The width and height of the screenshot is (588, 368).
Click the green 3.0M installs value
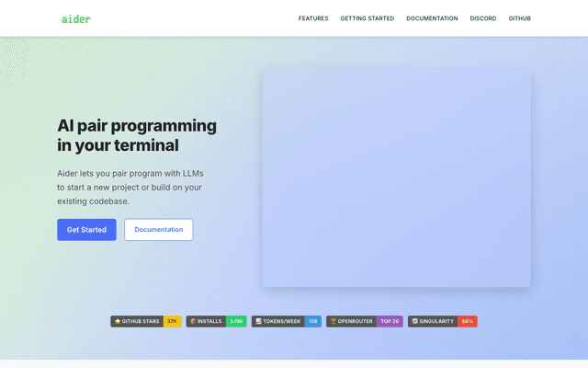coord(237,322)
